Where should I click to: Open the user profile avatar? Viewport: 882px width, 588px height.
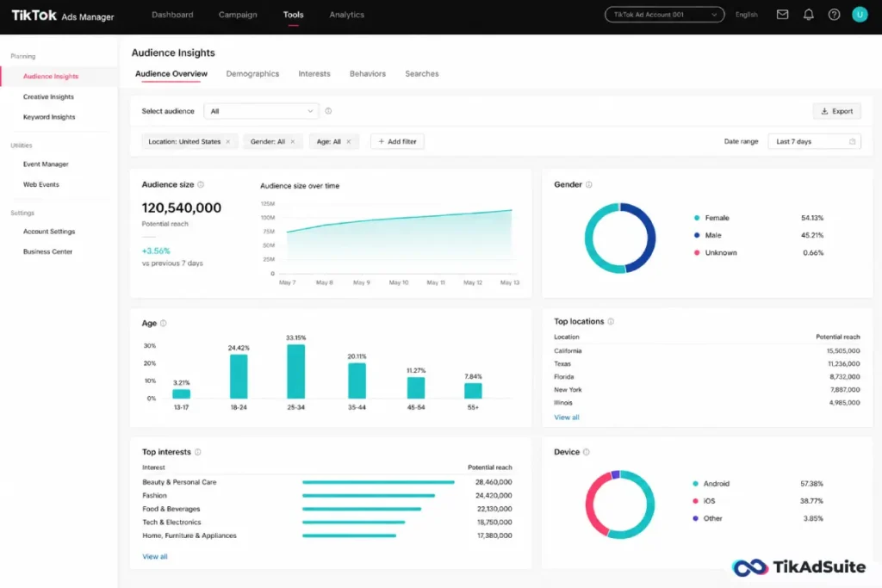click(860, 15)
